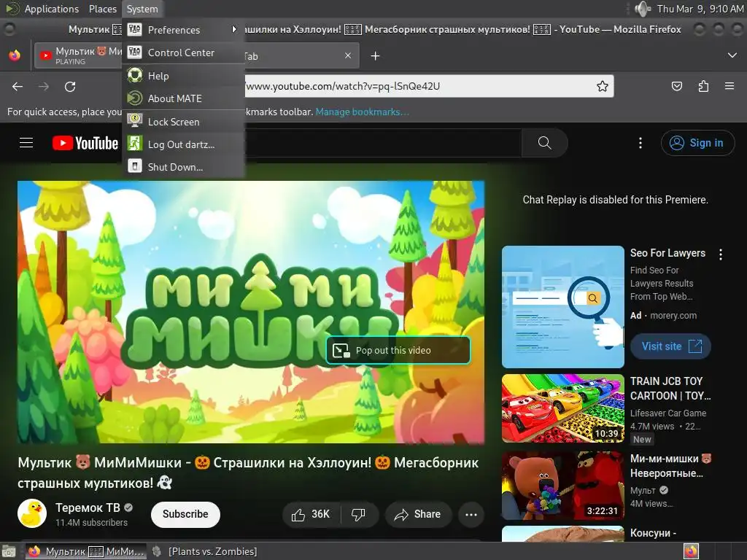This screenshot has width=747, height=560.
Task: Choose Log Out dartz... entry
Action: [x=183, y=144]
